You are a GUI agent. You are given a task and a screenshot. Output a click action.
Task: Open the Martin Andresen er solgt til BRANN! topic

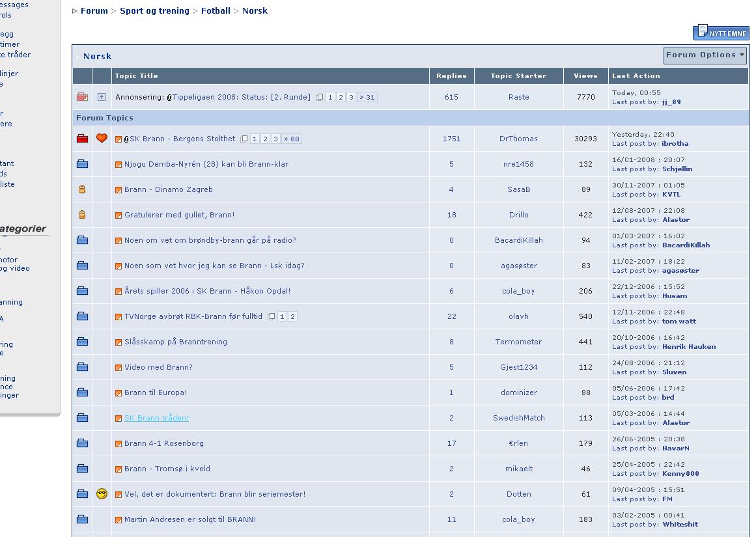pos(190,519)
